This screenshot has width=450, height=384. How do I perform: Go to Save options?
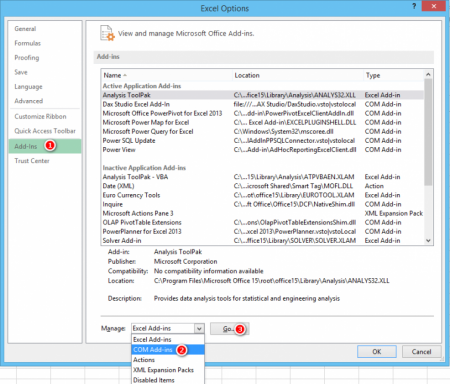pyautogui.click(x=21, y=72)
